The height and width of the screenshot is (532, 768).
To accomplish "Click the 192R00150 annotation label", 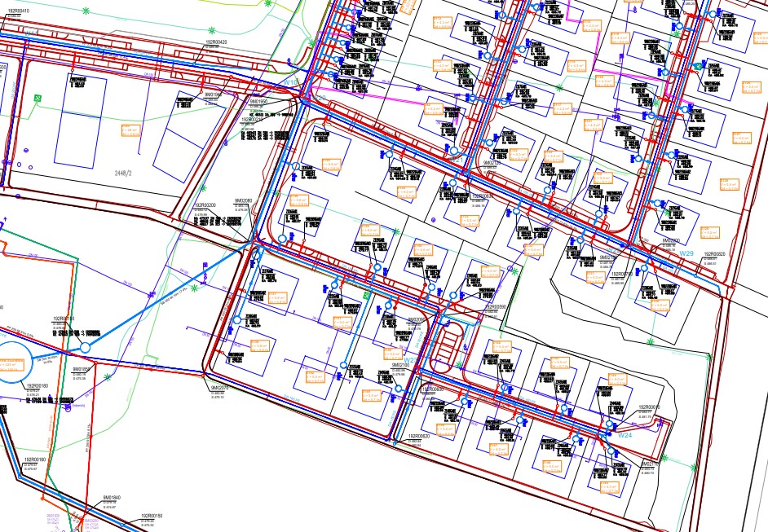I will tap(152, 516).
